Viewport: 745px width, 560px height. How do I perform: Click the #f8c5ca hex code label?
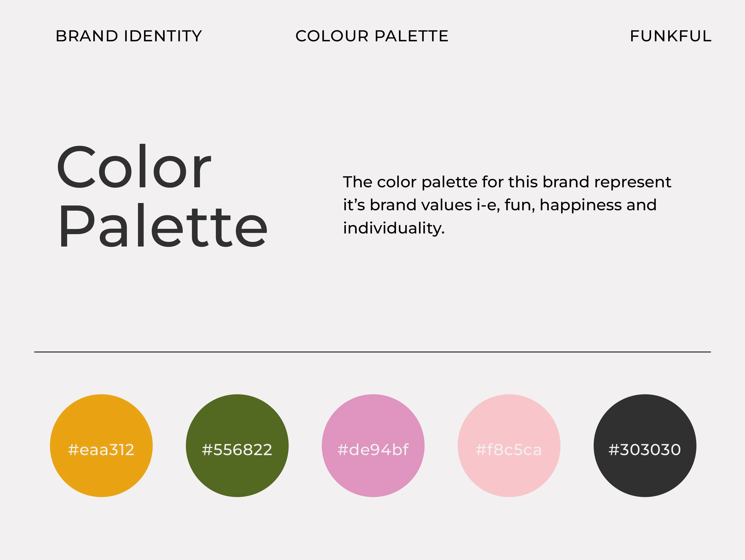(509, 450)
